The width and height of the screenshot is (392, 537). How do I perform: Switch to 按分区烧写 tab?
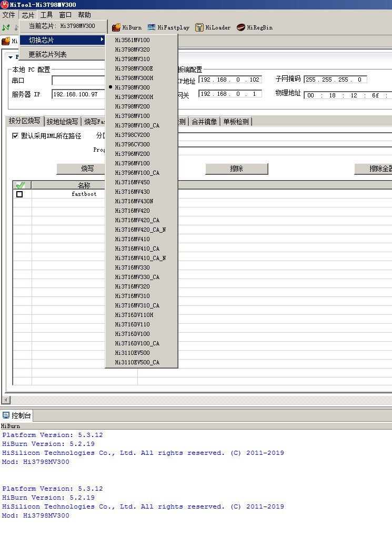[x=25, y=121]
